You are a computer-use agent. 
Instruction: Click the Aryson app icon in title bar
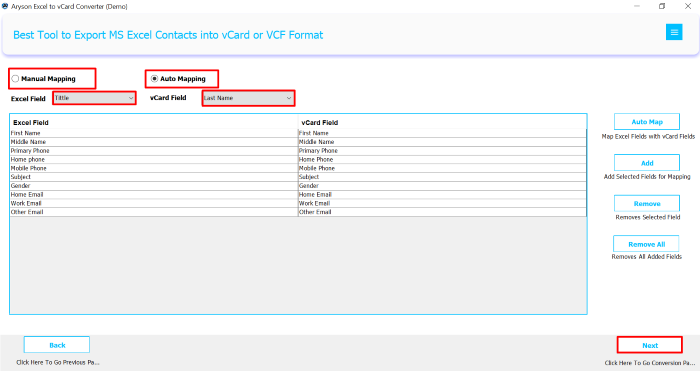[5, 6]
